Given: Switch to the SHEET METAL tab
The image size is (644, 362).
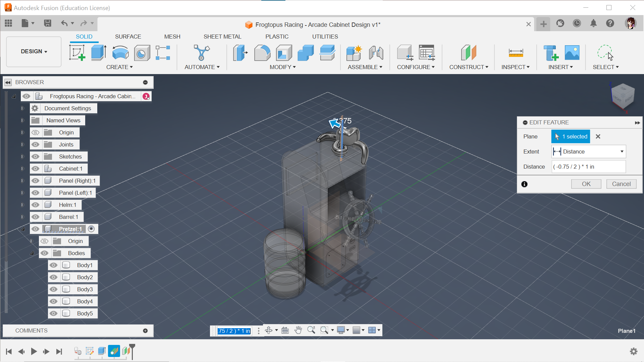Looking at the screenshot, I should [x=222, y=37].
